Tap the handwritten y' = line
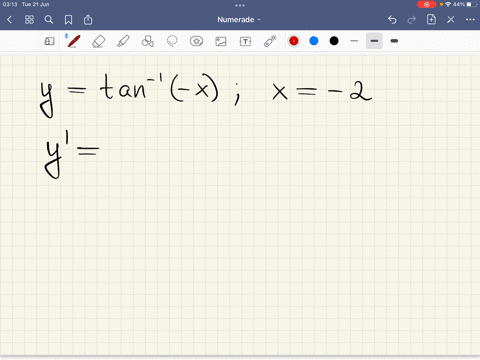 click(72, 155)
